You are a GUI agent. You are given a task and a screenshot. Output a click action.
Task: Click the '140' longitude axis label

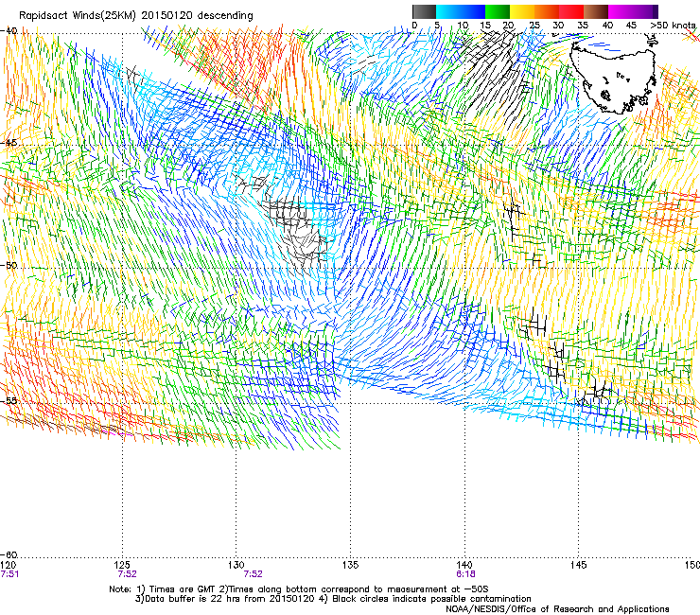point(464,565)
